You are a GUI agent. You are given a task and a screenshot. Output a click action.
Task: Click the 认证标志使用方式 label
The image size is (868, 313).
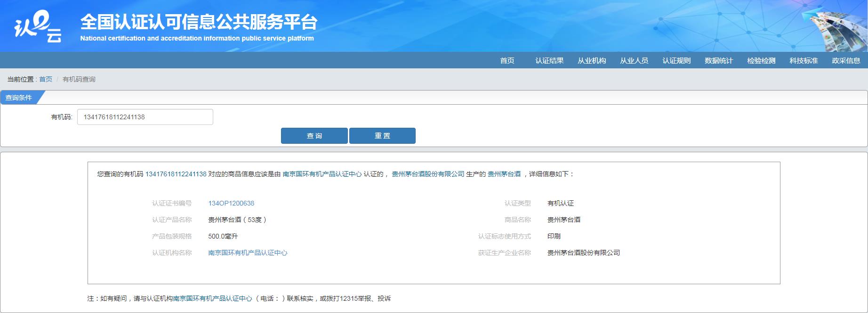[x=505, y=236]
